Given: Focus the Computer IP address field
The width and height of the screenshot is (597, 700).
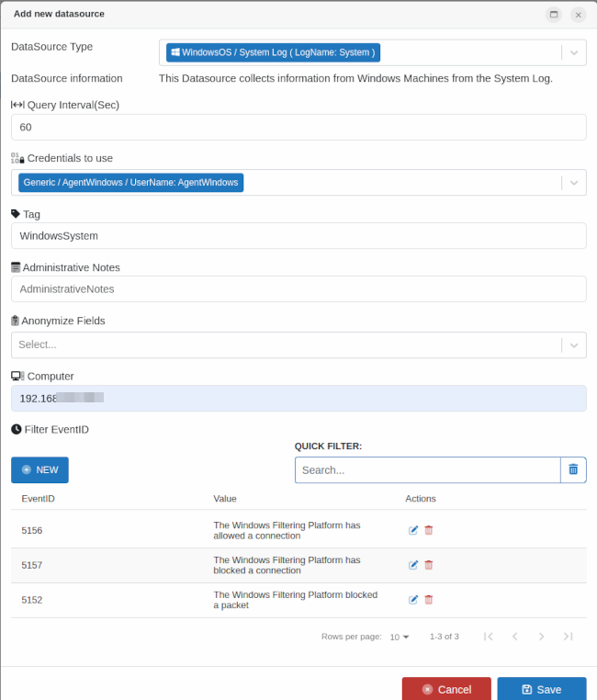Looking at the screenshot, I should [x=298, y=398].
